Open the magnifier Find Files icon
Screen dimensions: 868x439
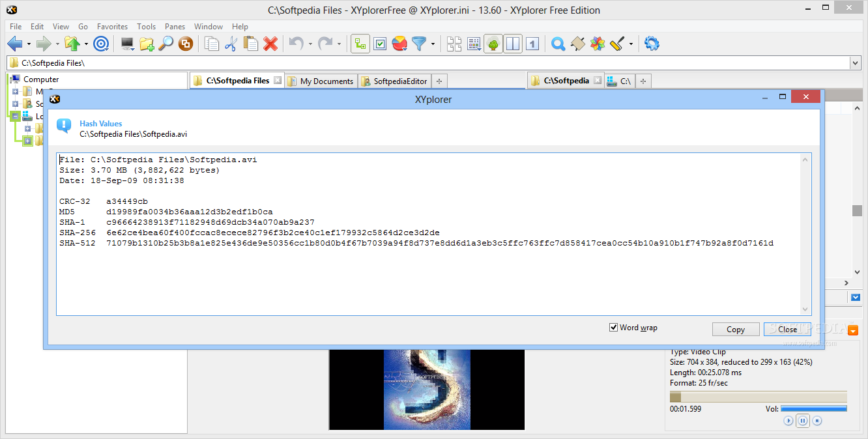click(166, 44)
